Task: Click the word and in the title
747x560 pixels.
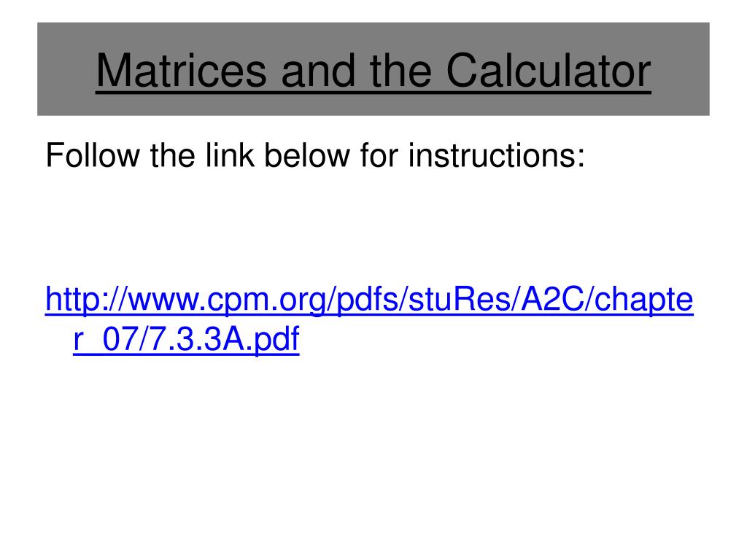Action: (318, 71)
